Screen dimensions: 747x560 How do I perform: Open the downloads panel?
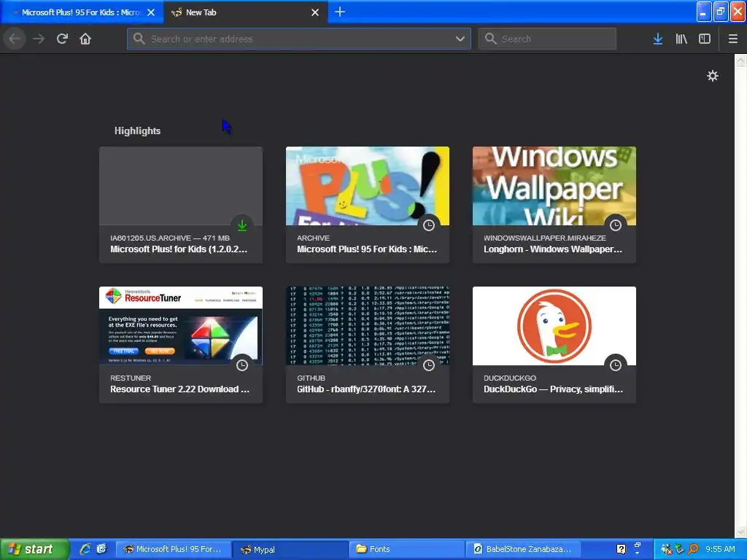658,39
